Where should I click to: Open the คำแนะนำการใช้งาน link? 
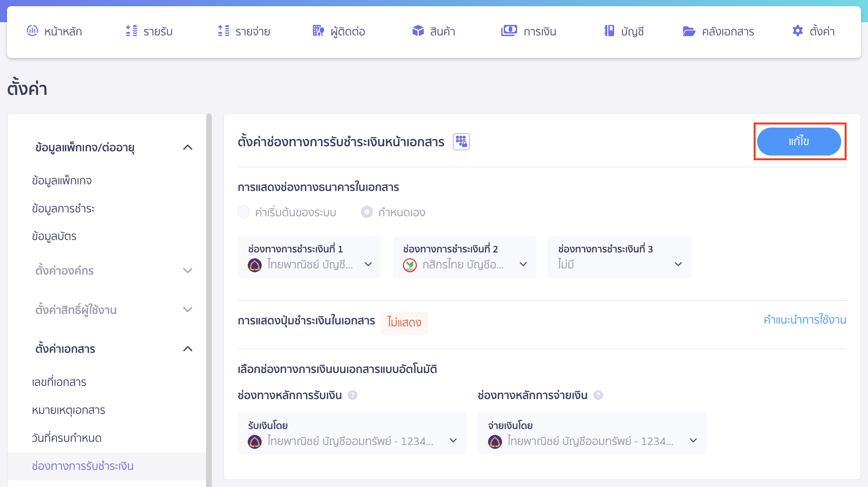(805, 320)
